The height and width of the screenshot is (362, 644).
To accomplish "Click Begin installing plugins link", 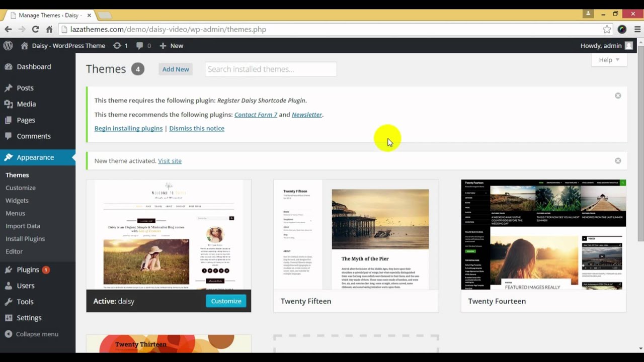I will tap(128, 128).
